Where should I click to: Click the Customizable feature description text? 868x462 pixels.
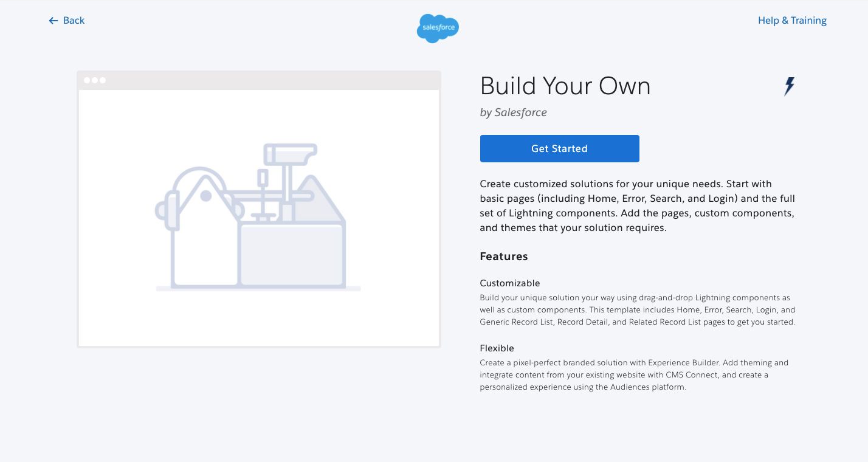(x=636, y=310)
